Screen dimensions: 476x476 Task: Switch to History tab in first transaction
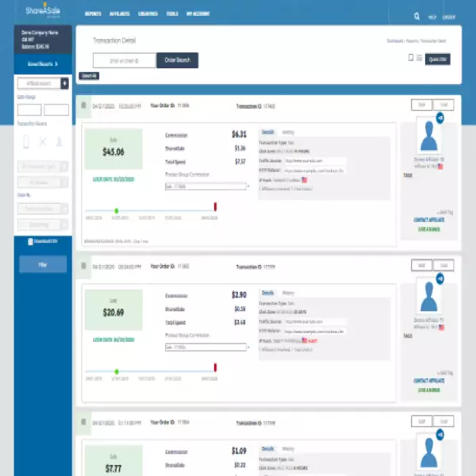pos(288,132)
